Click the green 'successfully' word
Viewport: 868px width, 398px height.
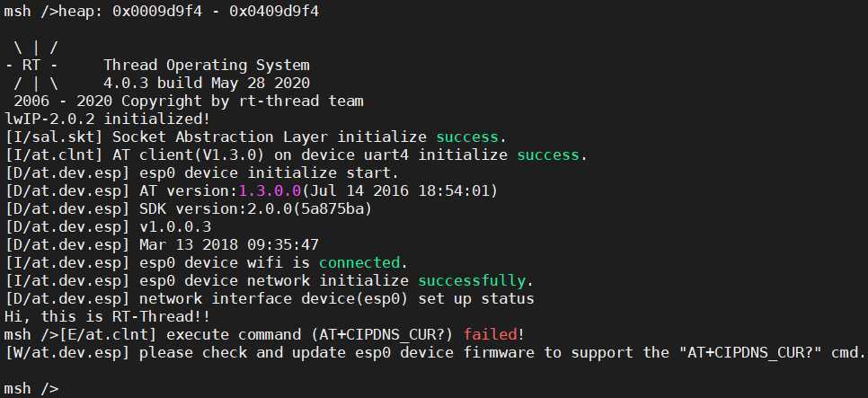pyautogui.click(x=471, y=280)
